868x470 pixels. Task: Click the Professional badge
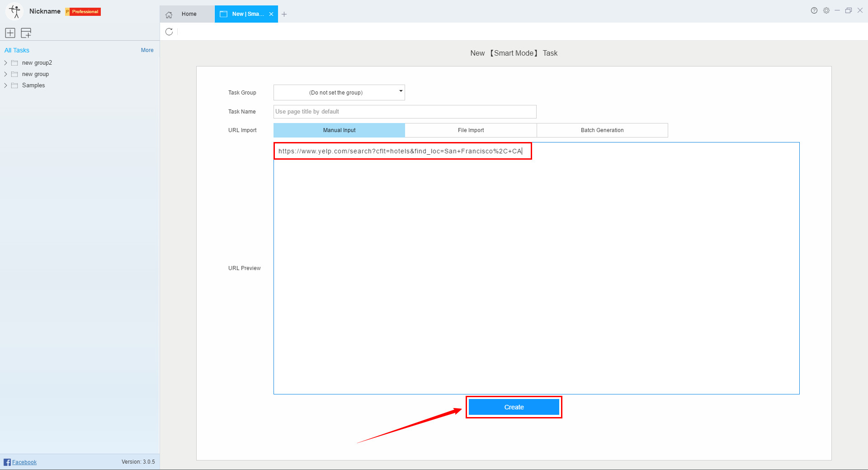pyautogui.click(x=83, y=12)
